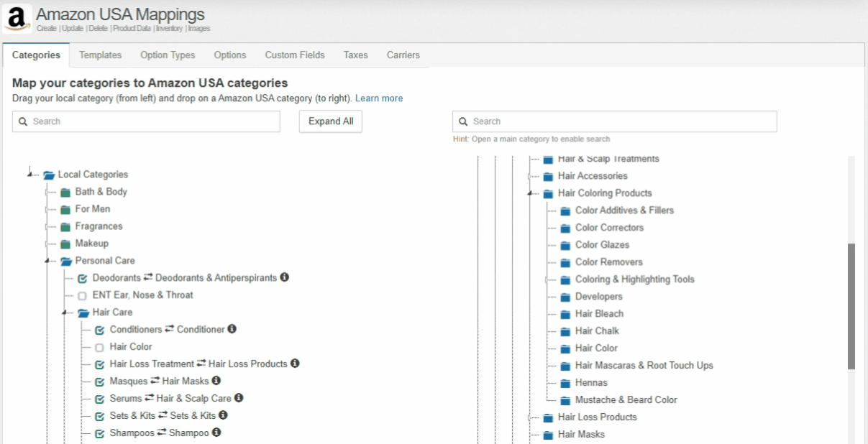
Task: Collapse the Hair Coloring Products node
Action: 530,193
